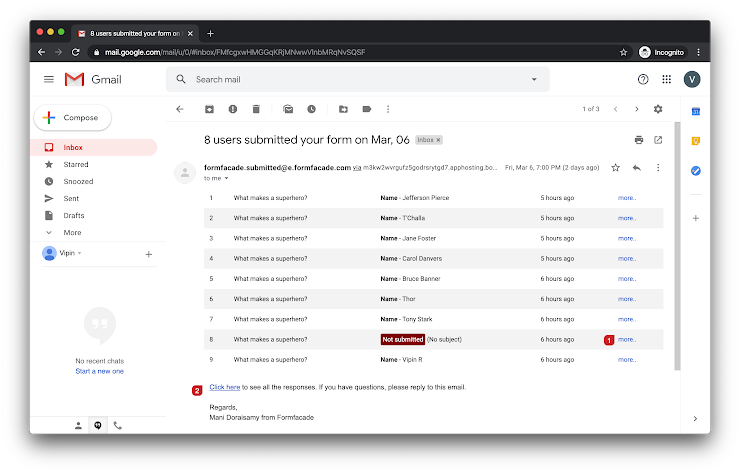This screenshot has height=473, width=740.
Task: Select the Drafts folder
Action: pos(74,215)
